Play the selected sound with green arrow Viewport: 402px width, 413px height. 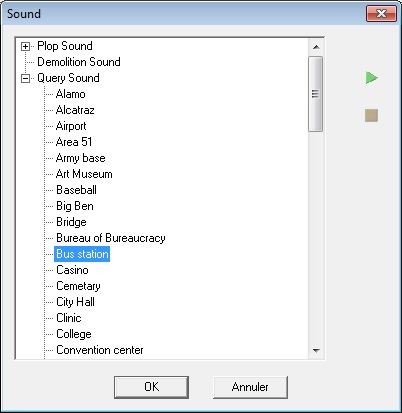pyautogui.click(x=372, y=78)
